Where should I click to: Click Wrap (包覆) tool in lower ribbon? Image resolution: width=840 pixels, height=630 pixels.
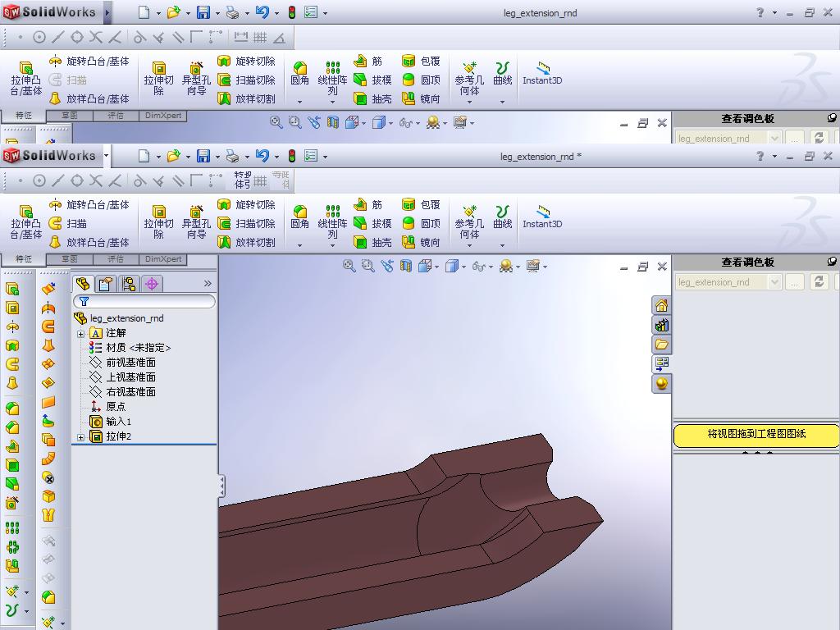click(x=421, y=204)
